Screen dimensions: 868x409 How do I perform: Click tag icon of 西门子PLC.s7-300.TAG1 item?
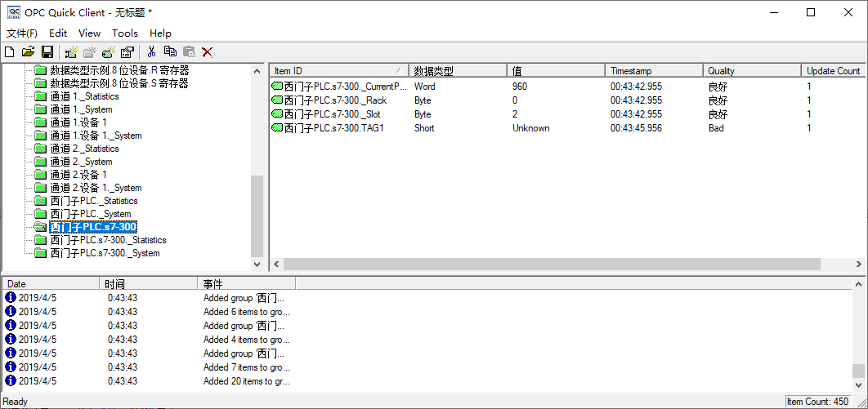pyautogui.click(x=277, y=128)
